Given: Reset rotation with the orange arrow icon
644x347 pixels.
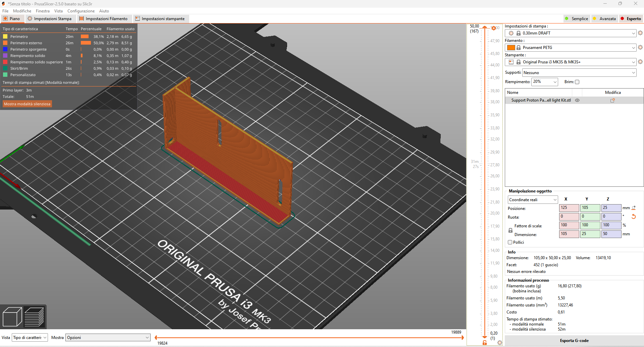Looking at the screenshot, I should tap(634, 217).
